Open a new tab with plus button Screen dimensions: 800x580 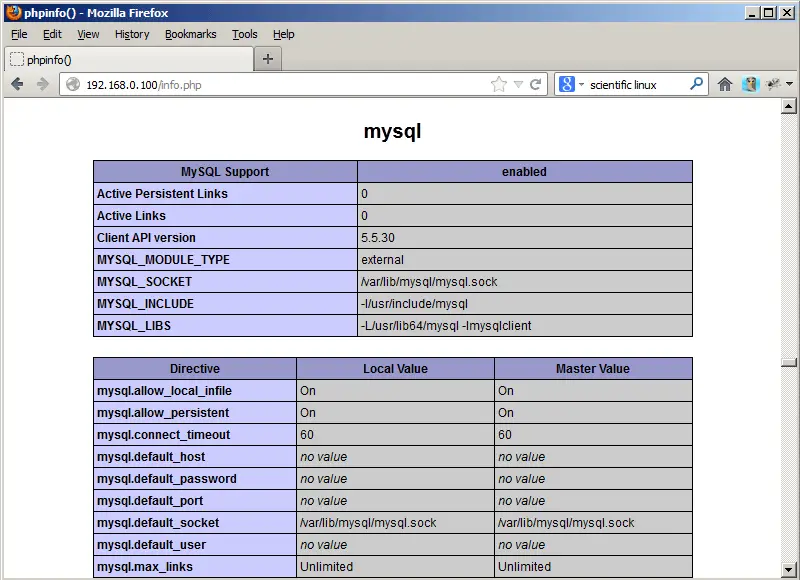point(268,59)
